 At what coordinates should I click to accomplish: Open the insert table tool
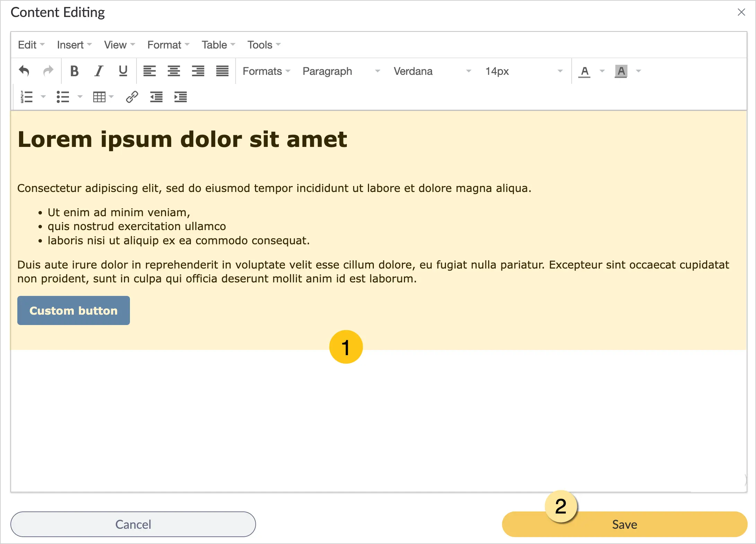pyautogui.click(x=103, y=97)
